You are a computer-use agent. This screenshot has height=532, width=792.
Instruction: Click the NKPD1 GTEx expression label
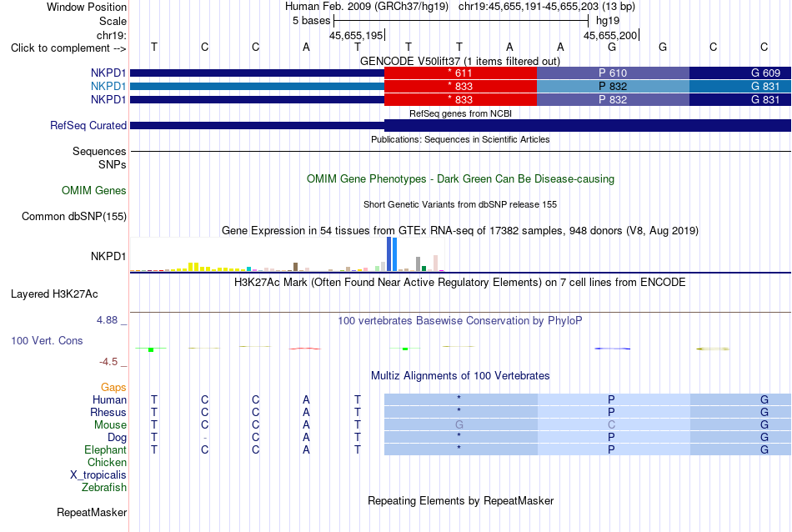108,256
